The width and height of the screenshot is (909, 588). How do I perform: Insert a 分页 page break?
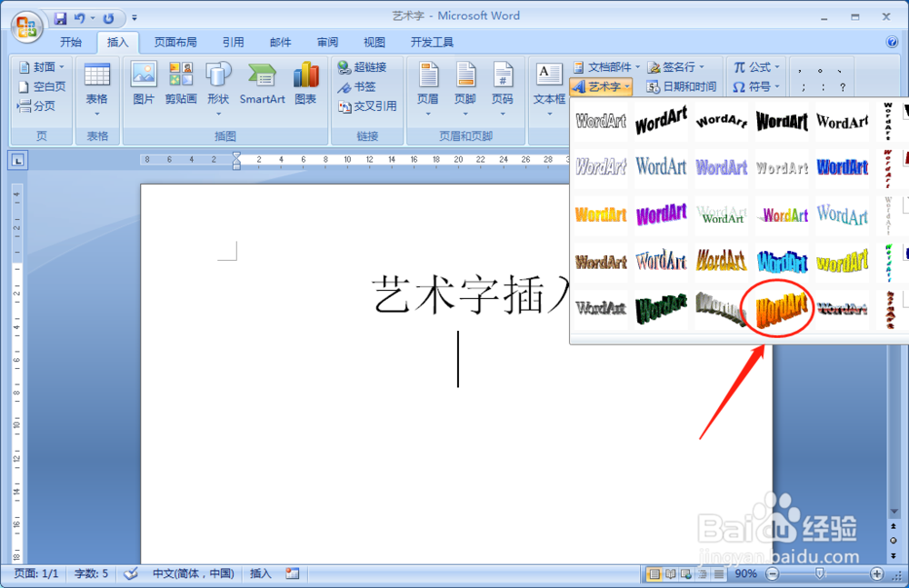click(36, 106)
